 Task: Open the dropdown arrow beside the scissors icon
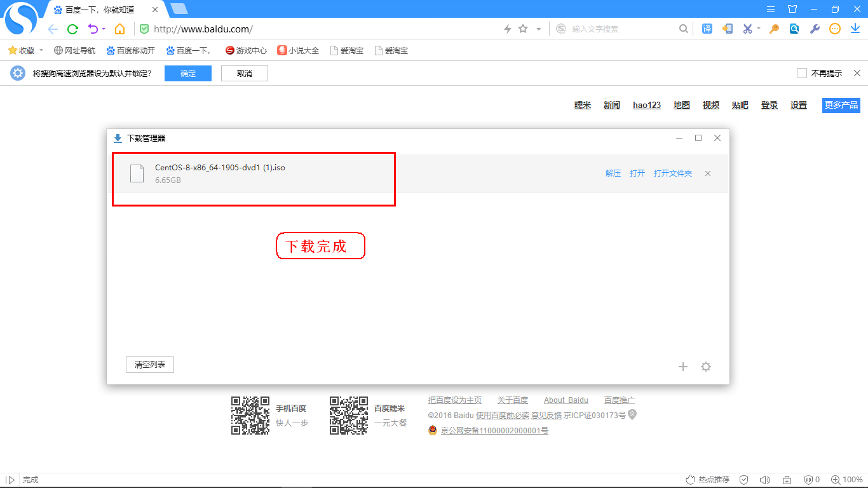[758, 29]
